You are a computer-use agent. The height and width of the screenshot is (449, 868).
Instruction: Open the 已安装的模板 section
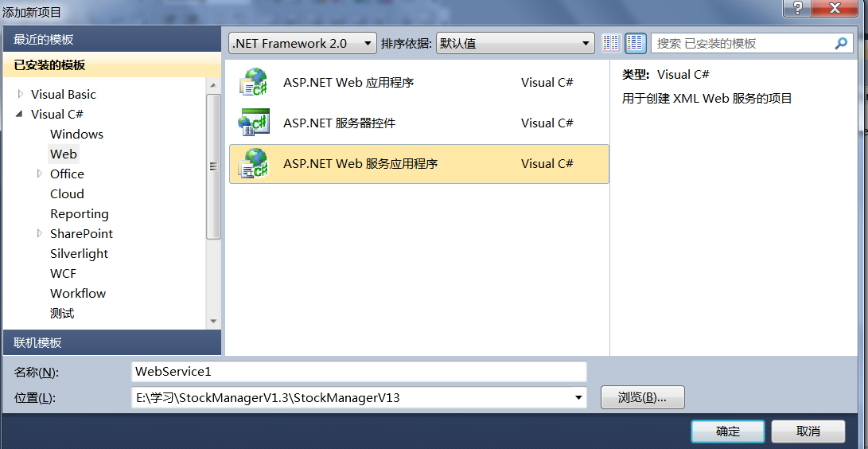click(112, 64)
